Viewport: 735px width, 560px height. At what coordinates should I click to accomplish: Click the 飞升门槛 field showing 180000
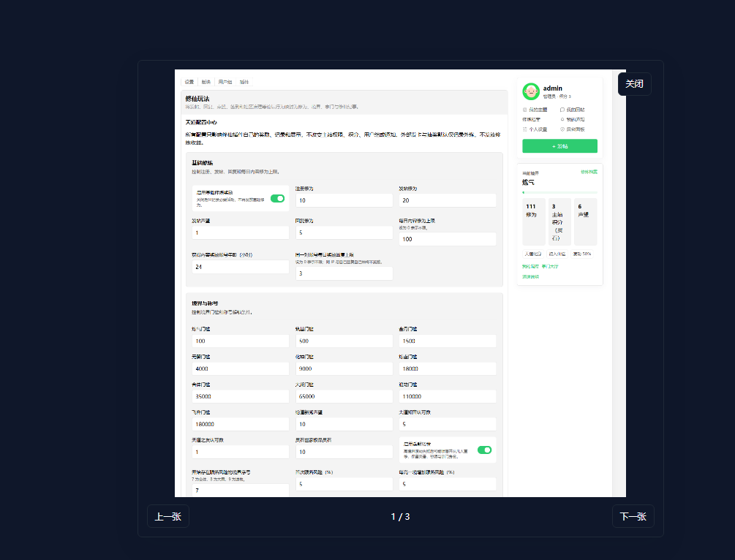[241, 424]
